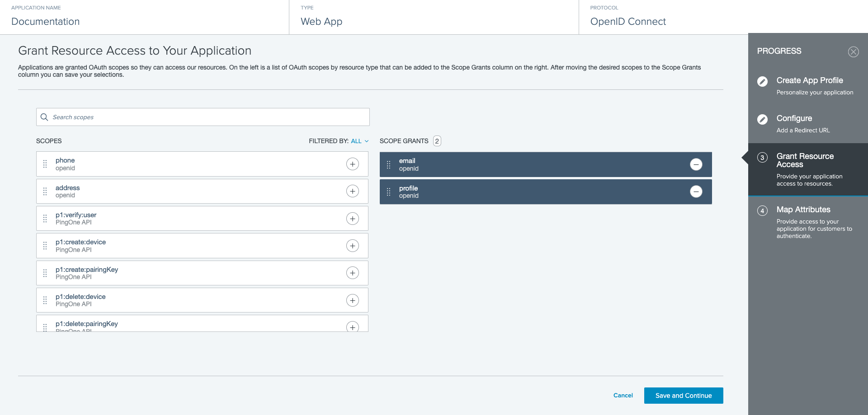
Task: Add the phone scope to grants
Action: [x=352, y=164]
